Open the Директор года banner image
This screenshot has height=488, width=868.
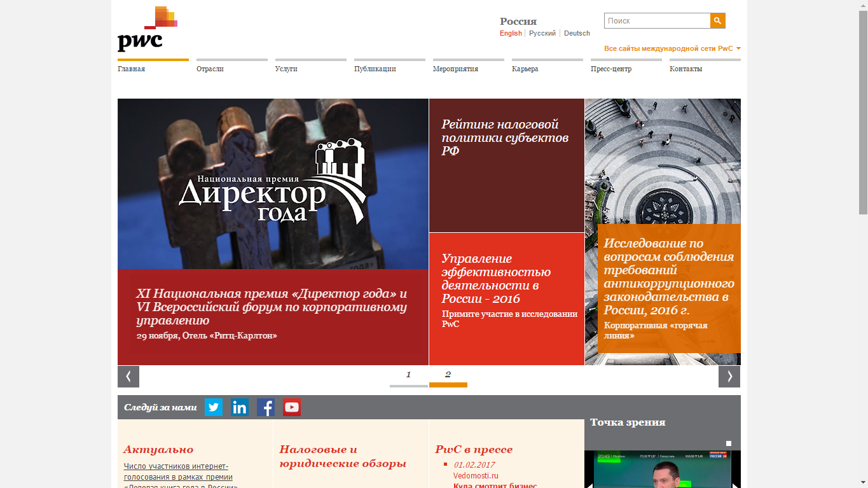[x=273, y=184]
